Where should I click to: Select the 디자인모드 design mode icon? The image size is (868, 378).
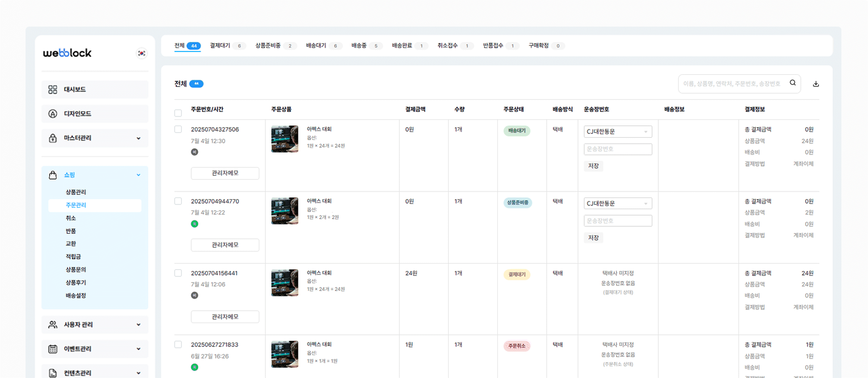pyautogui.click(x=52, y=113)
